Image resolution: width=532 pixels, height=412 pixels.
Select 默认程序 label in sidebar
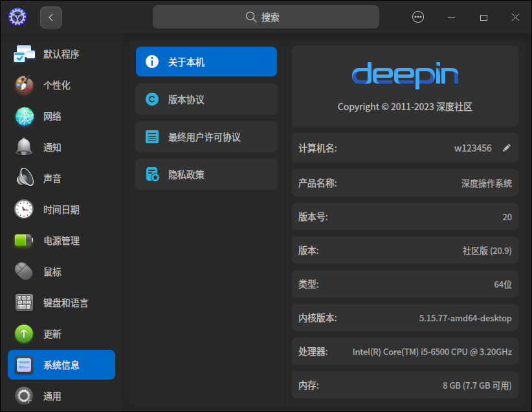(61, 54)
